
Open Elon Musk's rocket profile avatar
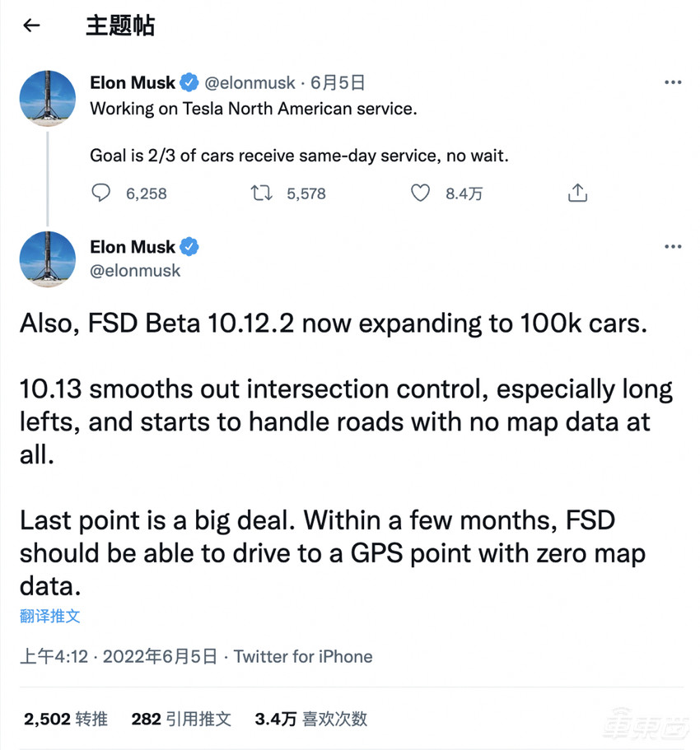[x=47, y=97]
